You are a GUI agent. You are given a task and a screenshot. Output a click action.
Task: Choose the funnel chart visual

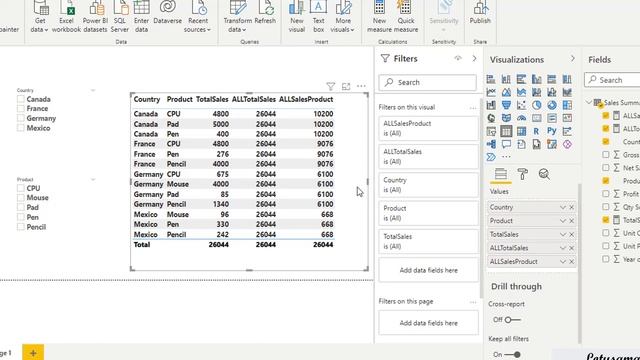click(506, 105)
